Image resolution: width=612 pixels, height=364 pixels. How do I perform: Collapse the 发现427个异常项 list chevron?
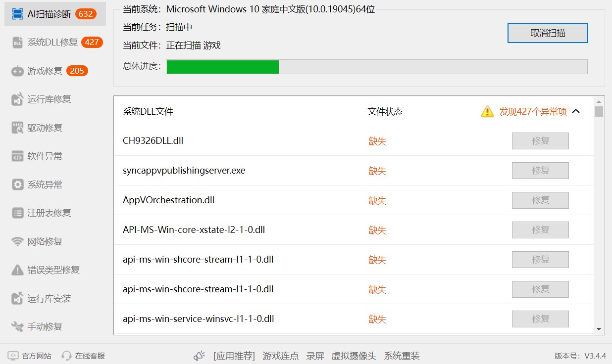(x=576, y=111)
